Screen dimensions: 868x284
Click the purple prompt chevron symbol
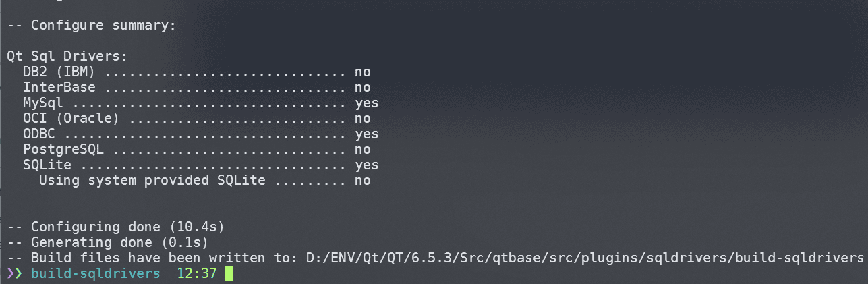(14, 273)
